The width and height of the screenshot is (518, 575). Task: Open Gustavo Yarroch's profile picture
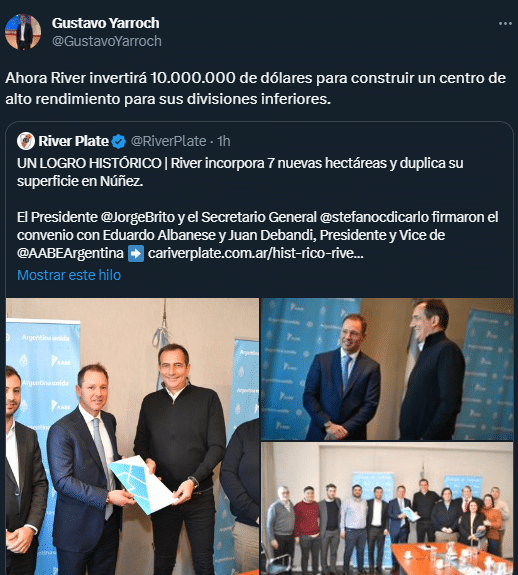click(23, 32)
